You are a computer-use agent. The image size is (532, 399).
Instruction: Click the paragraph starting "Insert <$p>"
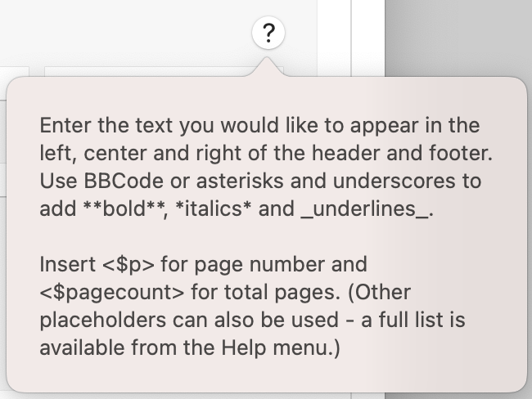(x=252, y=306)
